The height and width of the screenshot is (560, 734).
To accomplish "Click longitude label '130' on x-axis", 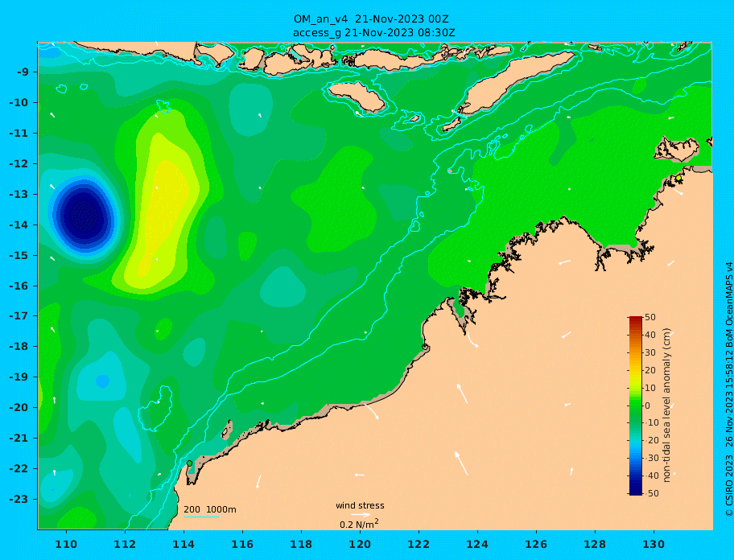I will tap(654, 544).
